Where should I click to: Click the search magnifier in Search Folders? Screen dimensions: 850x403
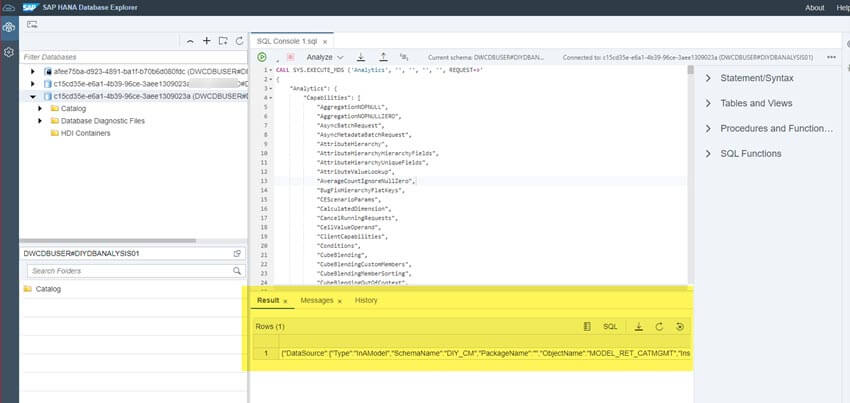(237, 271)
